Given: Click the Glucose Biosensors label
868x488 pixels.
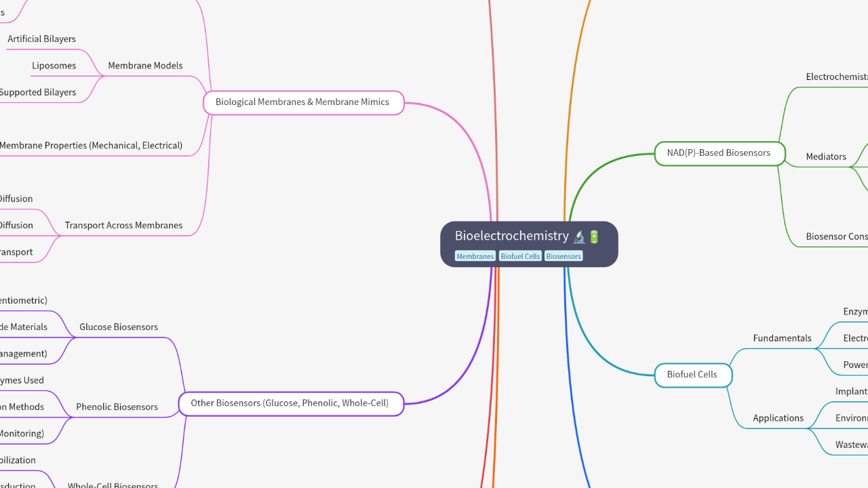Looking at the screenshot, I should coord(119,327).
